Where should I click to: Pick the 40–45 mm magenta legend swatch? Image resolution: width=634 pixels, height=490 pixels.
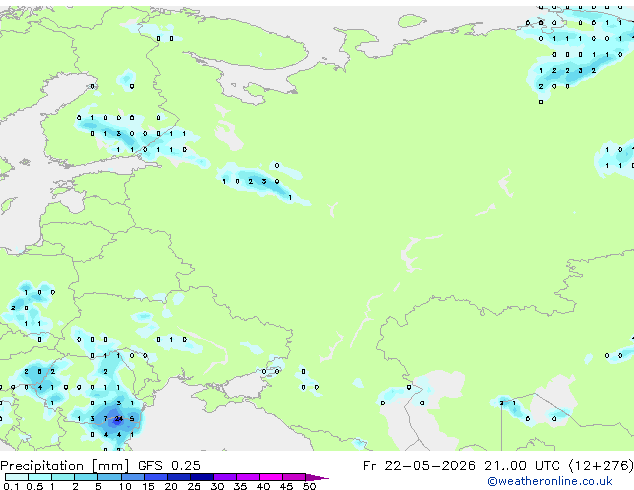pyautogui.click(x=271, y=477)
